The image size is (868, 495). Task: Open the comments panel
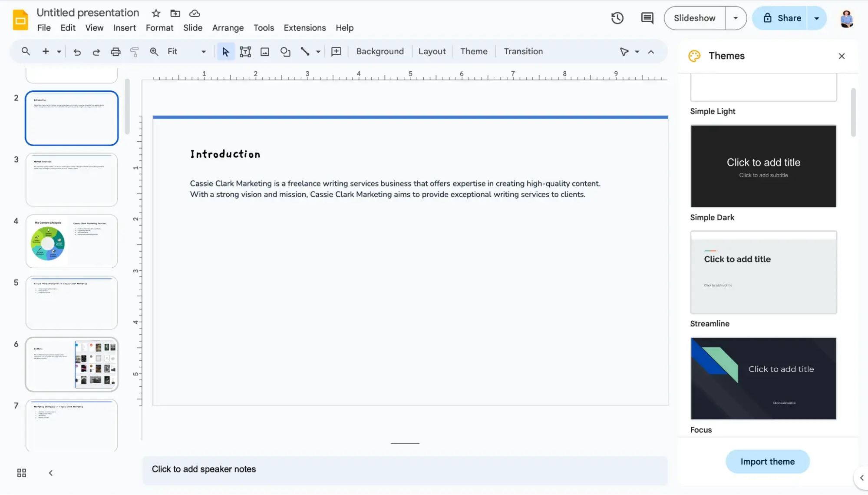coord(647,18)
